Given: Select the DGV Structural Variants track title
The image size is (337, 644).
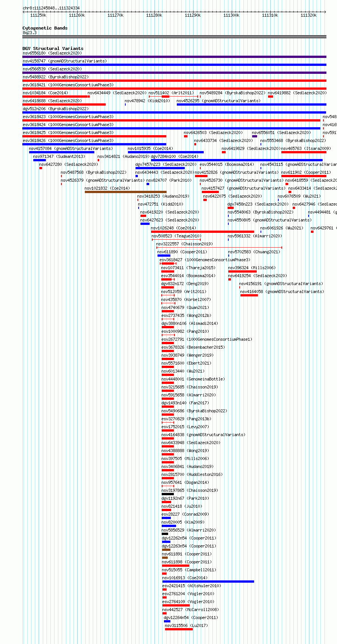Looking at the screenshot, I should pos(53,48).
